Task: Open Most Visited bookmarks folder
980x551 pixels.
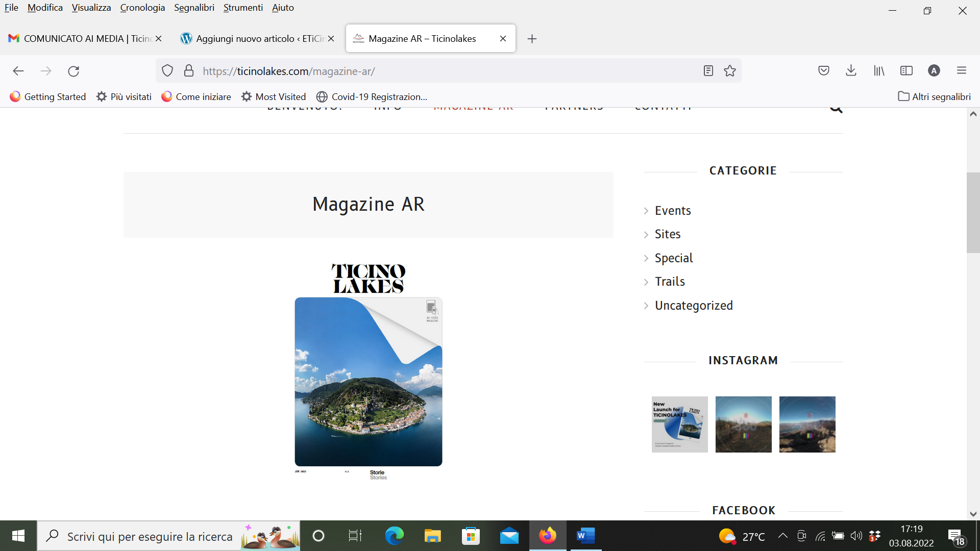Action: [x=274, y=97]
